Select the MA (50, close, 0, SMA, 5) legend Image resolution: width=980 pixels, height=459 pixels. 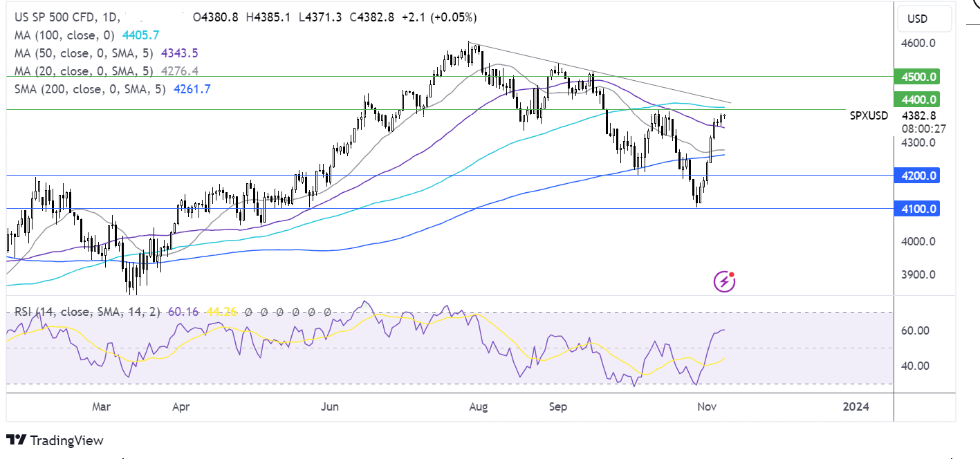pyautogui.click(x=84, y=53)
